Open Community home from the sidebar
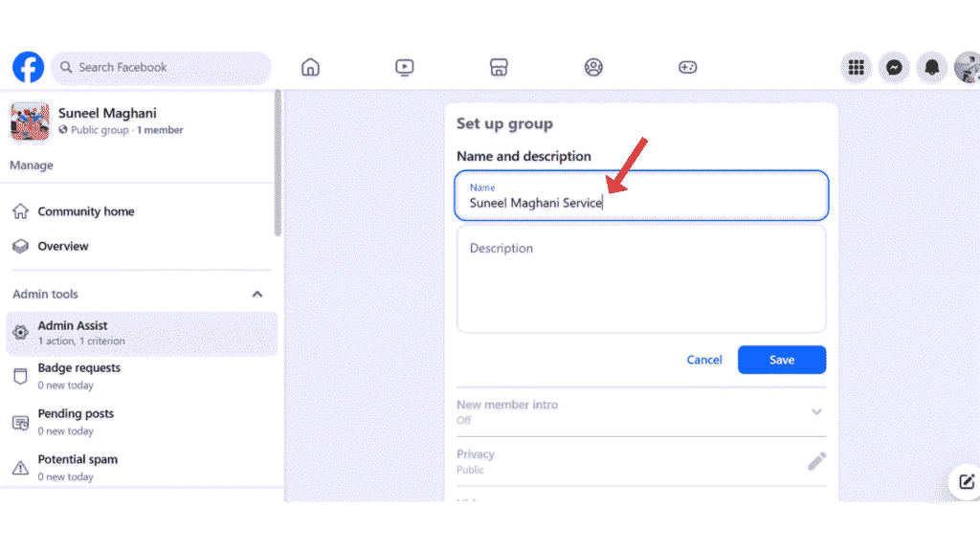This screenshot has width=980, height=551. click(x=85, y=211)
